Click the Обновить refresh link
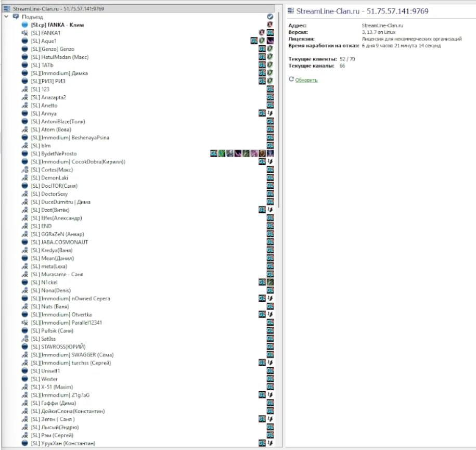 (x=306, y=80)
